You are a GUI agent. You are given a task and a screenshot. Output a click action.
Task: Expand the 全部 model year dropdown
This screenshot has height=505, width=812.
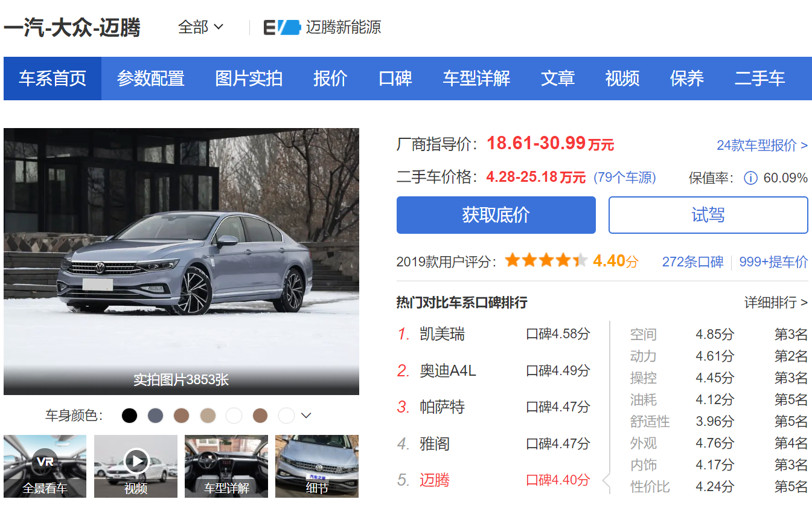pyautogui.click(x=201, y=27)
